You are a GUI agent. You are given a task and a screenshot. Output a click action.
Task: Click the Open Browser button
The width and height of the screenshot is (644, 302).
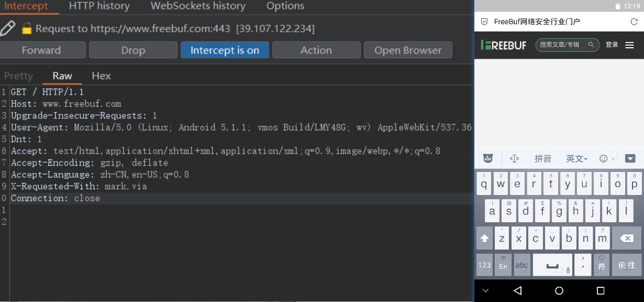point(408,50)
